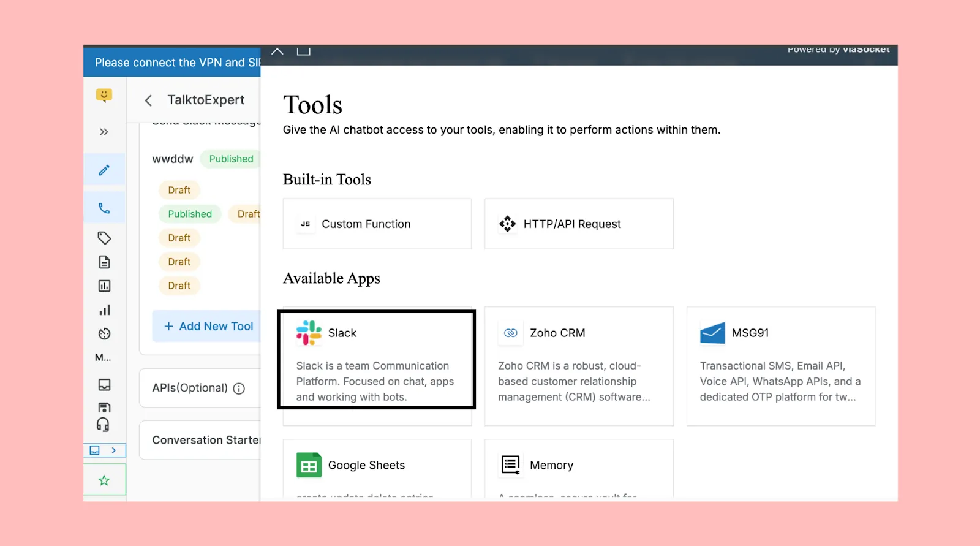The image size is (980, 546).
Task: Click the Zoho CRM logo icon
Action: pos(511,333)
